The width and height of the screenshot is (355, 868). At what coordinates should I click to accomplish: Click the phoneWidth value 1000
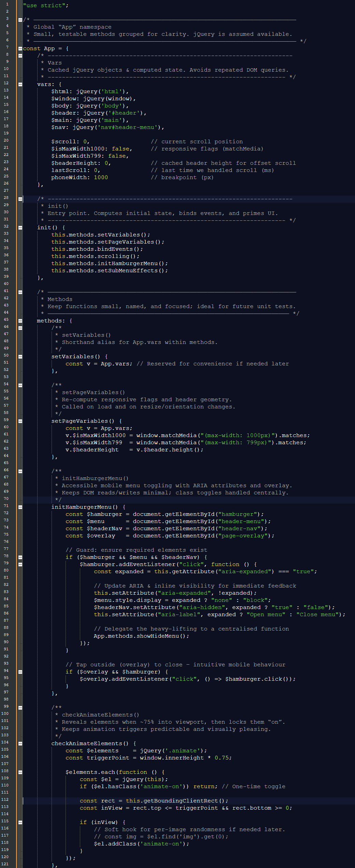pyautogui.click(x=101, y=177)
